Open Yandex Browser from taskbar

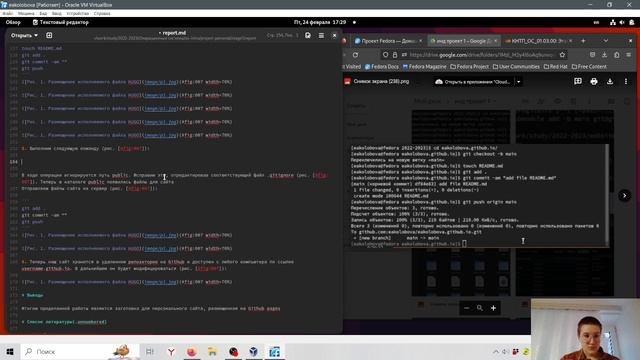click(x=171, y=351)
